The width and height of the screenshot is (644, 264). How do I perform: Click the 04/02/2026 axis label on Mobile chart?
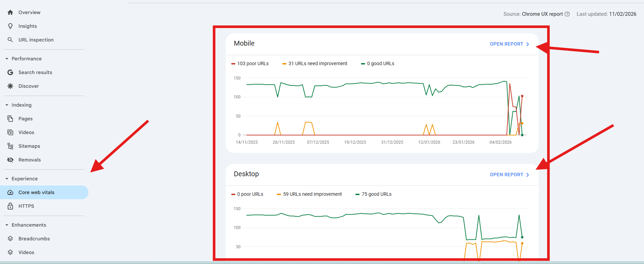pyautogui.click(x=500, y=142)
